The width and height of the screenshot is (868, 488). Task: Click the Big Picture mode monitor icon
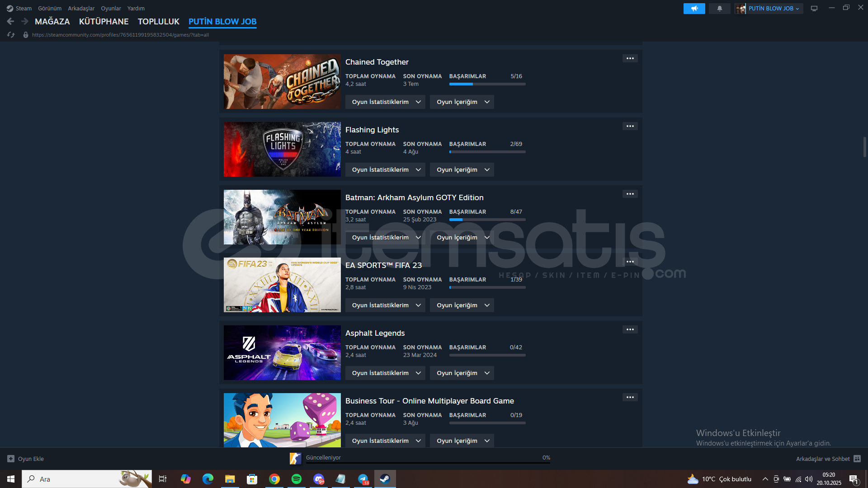coord(814,9)
